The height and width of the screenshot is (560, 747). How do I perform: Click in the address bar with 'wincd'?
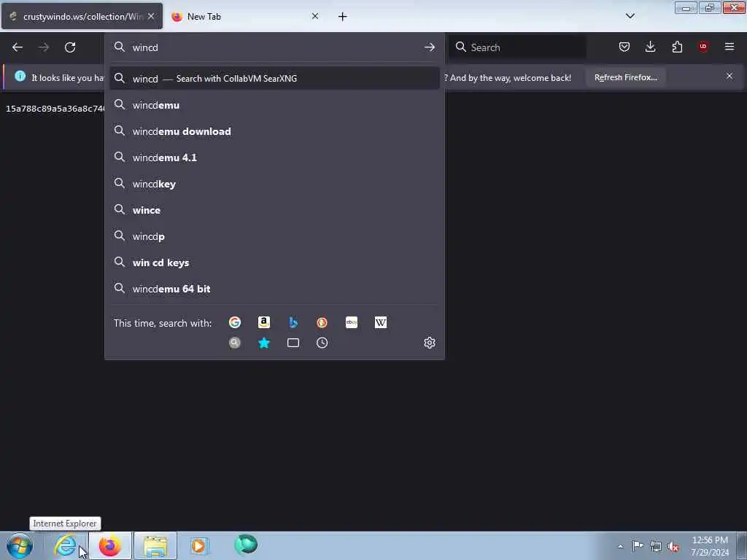click(x=274, y=47)
